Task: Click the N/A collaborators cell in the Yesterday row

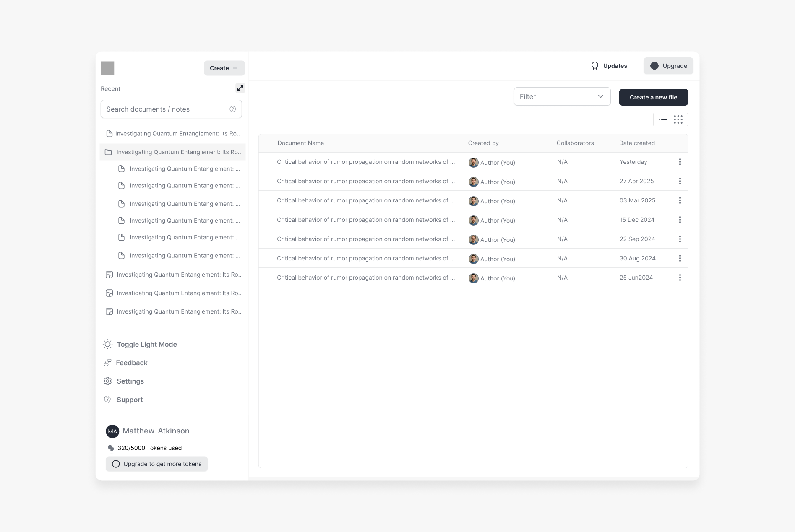Action: [562, 162]
